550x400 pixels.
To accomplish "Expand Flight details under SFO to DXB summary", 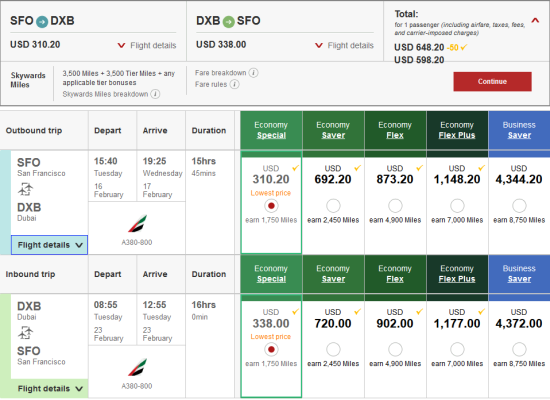I will click(x=147, y=45).
